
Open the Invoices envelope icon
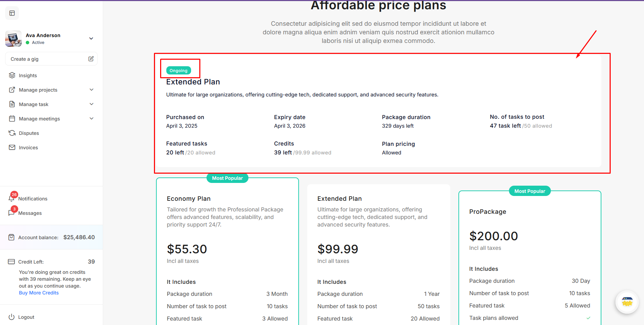12,148
